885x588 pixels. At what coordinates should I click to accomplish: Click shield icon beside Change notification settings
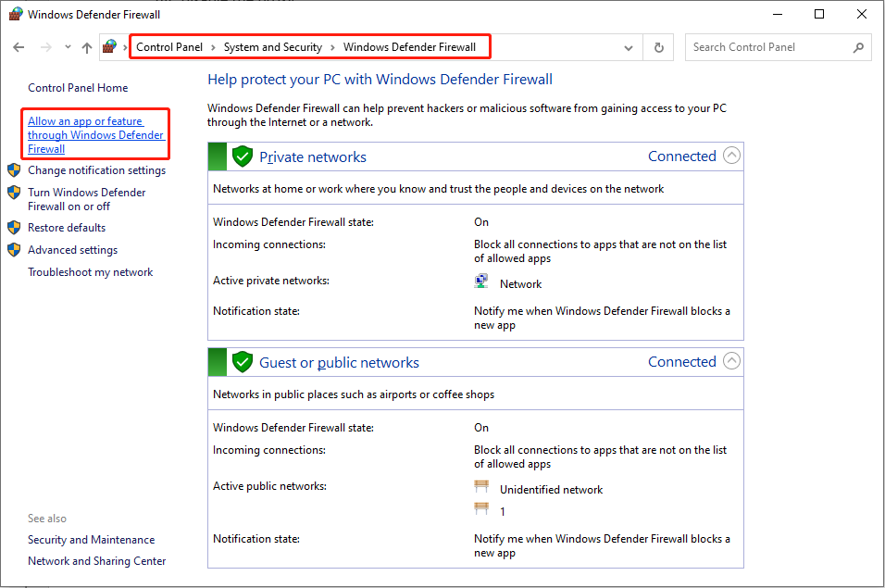pyautogui.click(x=14, y=170)
